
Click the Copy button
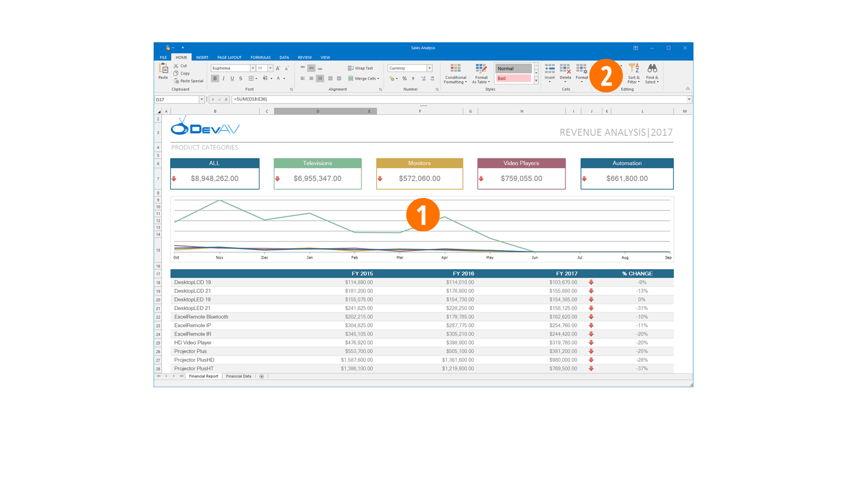pos(182,73)
